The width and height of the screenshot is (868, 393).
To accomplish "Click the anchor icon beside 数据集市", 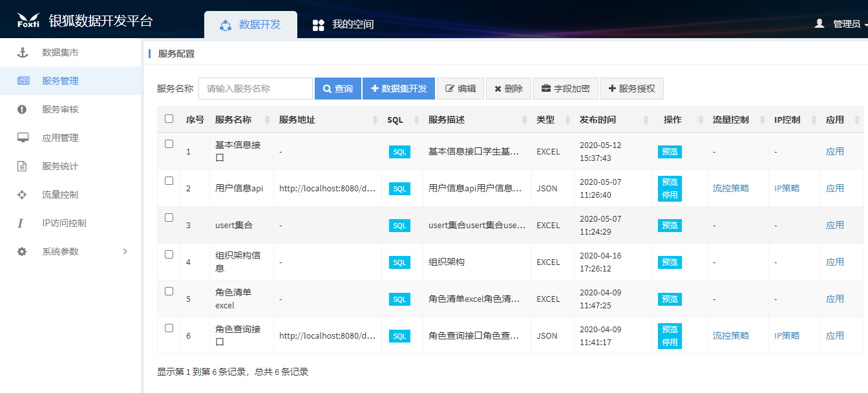I will [x=22, y=52].
